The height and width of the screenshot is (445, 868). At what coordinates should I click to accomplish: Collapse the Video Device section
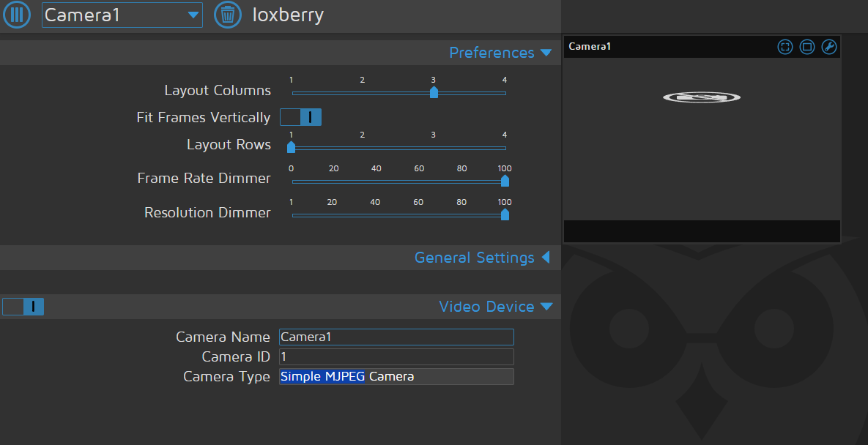pyautogui.click(x=495, y=307)
